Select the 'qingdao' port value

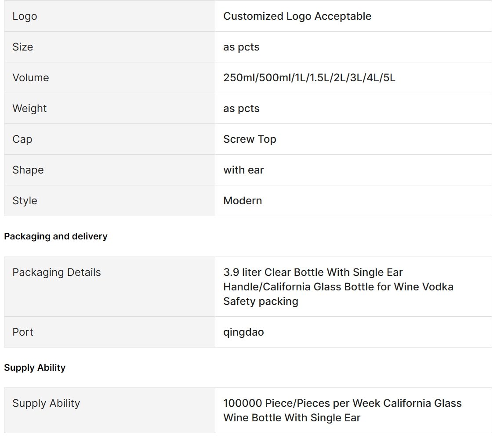(243, 332)
